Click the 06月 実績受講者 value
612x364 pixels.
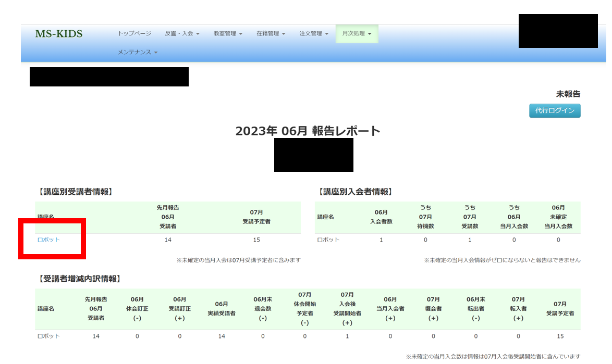pos(222,336)
